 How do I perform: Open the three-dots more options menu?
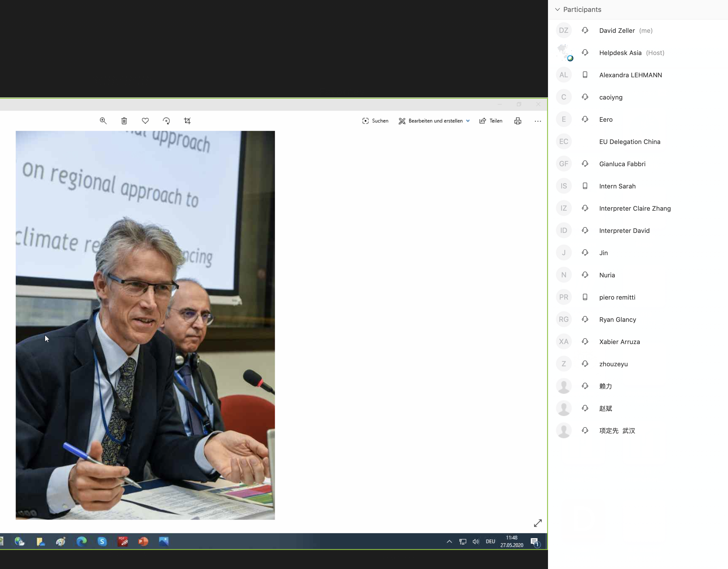[x=537, y=121]
